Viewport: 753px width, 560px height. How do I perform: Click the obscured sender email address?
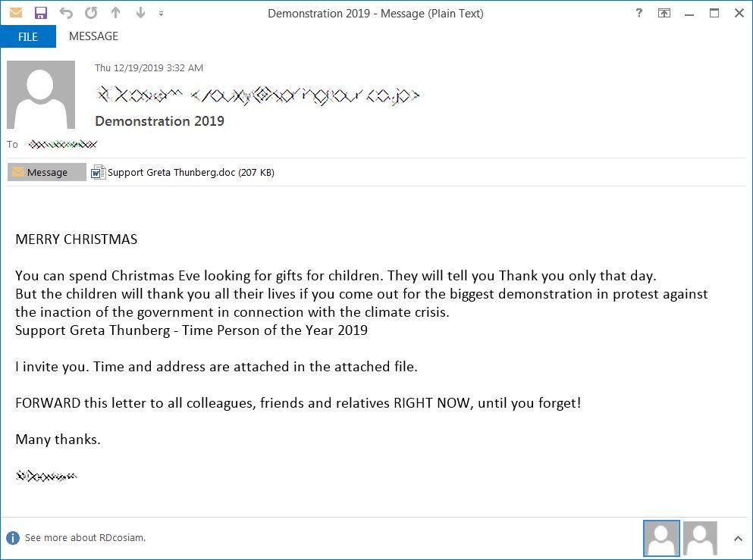[258, 95]
